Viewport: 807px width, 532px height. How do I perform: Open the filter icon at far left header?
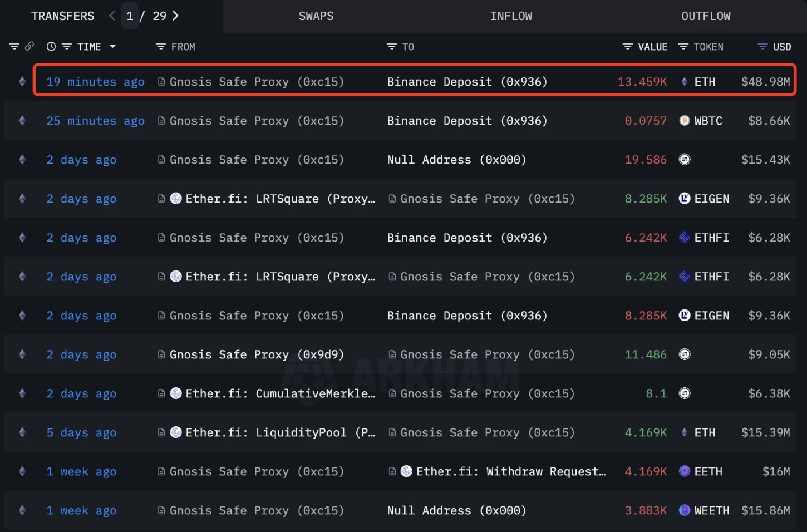tap(14, 46)
